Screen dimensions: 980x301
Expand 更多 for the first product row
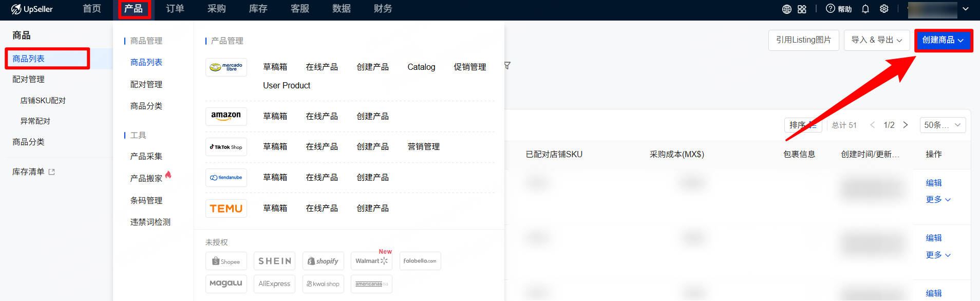click(x=938, y=199)
